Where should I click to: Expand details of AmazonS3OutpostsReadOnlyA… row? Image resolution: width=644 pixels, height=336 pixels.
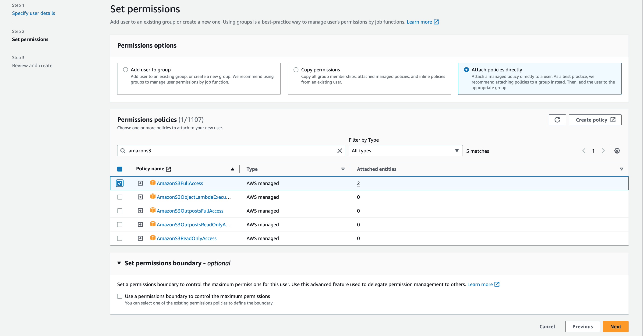tap(140, 224)
